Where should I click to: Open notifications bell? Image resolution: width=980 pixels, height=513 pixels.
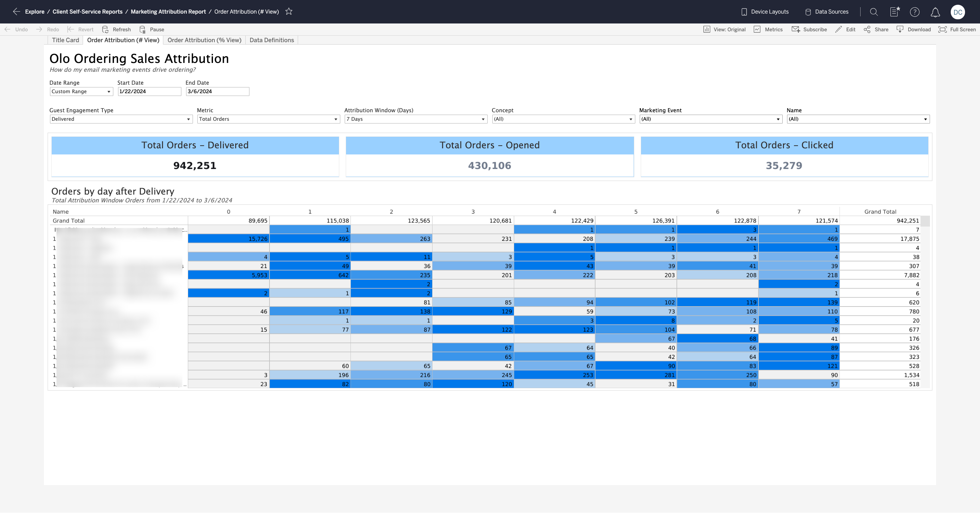935,12
